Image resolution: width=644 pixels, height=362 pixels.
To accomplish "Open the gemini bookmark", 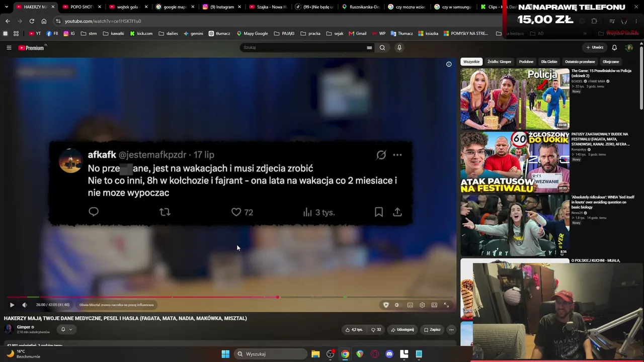I will click(193, 34).
